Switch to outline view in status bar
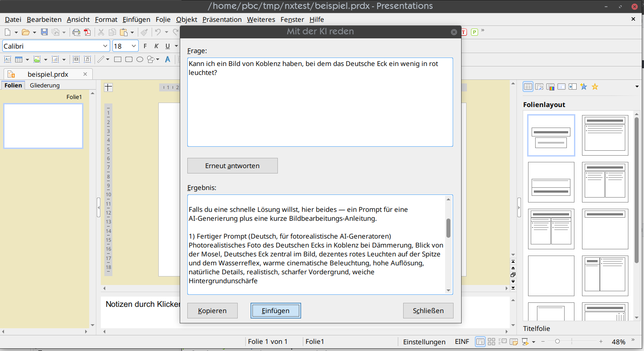The image size is (644, 351). (503, 342)
